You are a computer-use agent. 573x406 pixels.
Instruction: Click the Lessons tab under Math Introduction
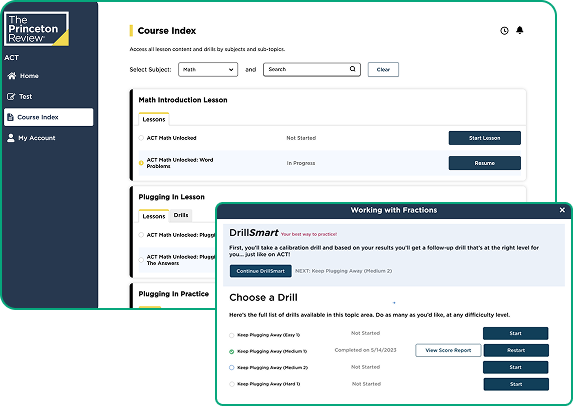click(x=154, y=119)
